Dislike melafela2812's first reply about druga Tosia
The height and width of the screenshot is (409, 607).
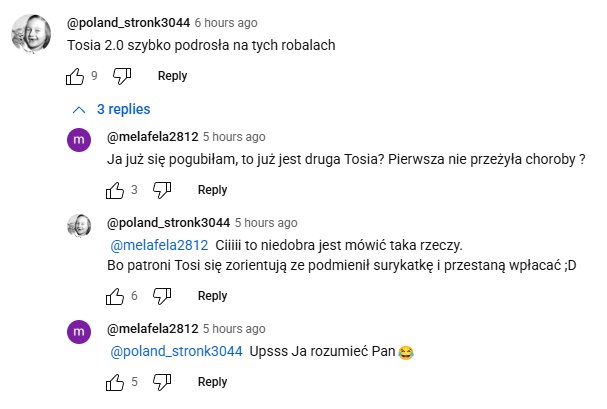pyautogui.click(x=162, y=190)
